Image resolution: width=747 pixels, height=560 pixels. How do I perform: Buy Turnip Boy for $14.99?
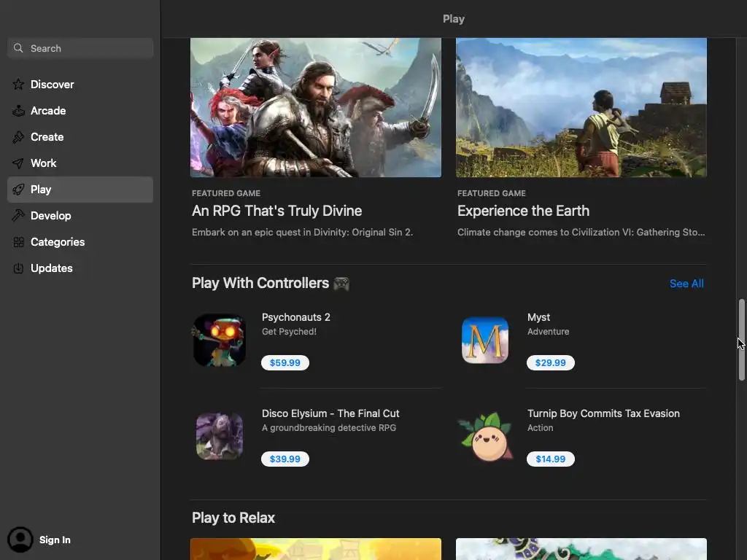coord(550,459)
